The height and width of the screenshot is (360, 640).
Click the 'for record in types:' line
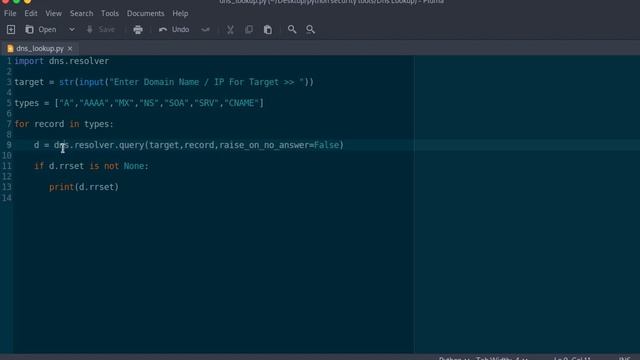[64, 124]
